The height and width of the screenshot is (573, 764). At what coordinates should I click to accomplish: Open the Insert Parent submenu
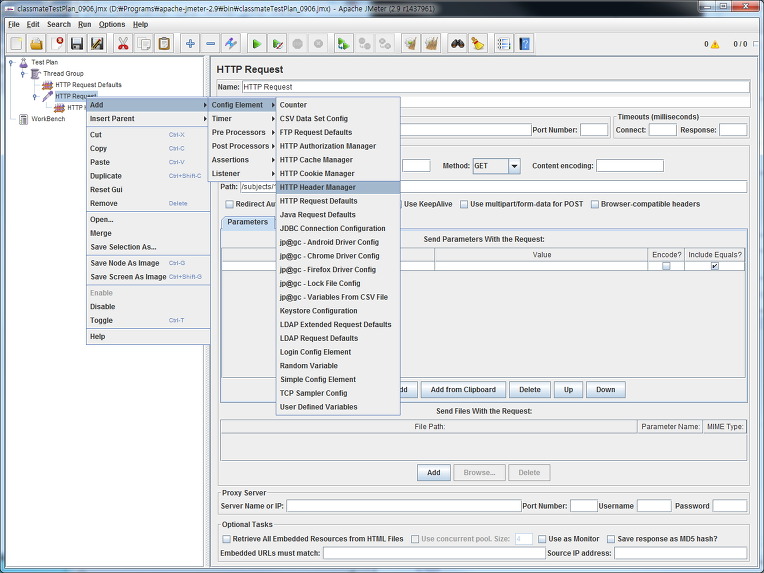click(148, 119)
